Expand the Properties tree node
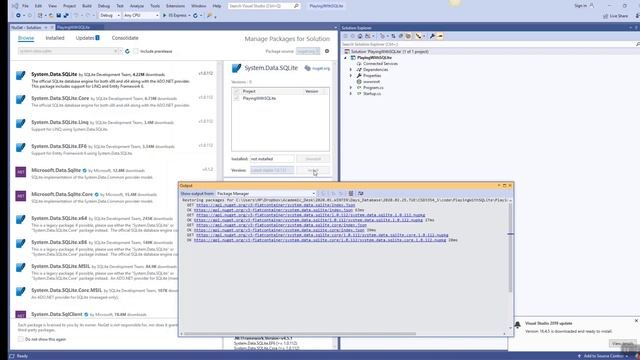The width and height of the screenshot is (640, 360). coord(351,76)
